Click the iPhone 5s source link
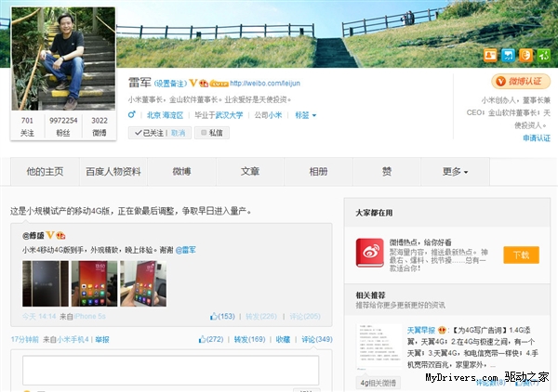The height and width of the screenshot is (392, 558). 89,317
